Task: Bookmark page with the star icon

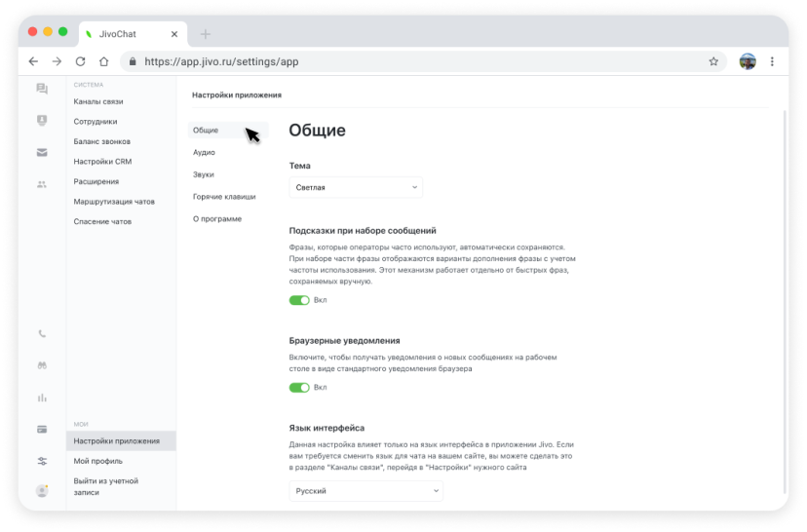Action: (713, 60)
